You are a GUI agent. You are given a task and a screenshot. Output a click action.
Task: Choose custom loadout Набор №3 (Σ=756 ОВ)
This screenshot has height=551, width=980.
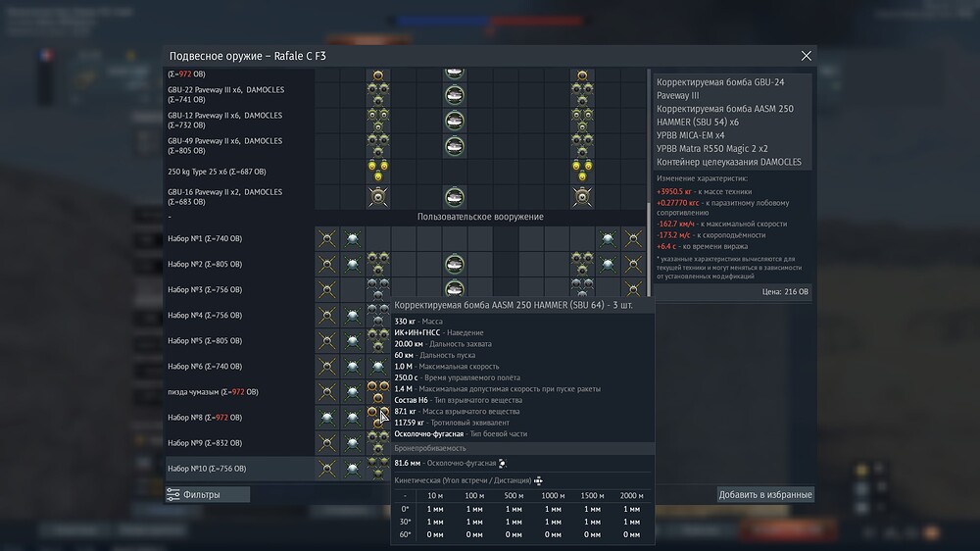pyautogui.click(x=205, y=289)
